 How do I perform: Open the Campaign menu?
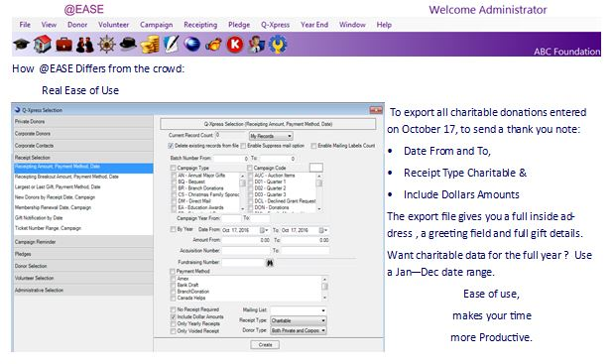point(157,24)
